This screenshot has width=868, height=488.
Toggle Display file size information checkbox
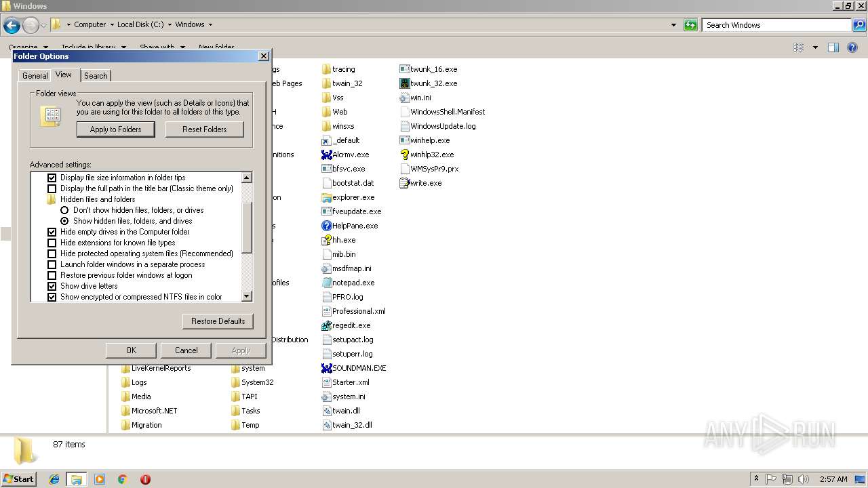[52, 178]
